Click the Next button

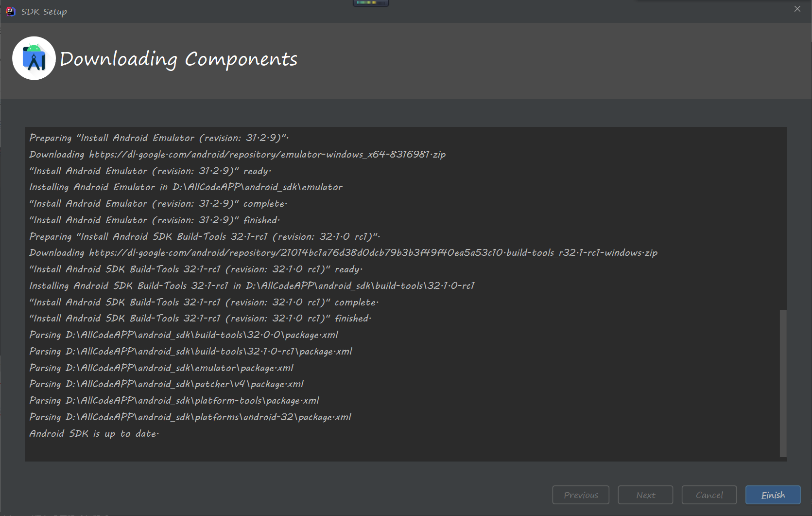[x=645, y=495]
